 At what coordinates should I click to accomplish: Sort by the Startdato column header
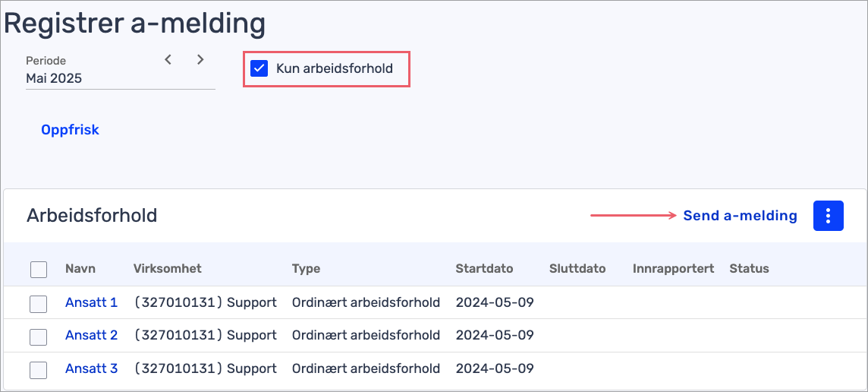(484, 268)
